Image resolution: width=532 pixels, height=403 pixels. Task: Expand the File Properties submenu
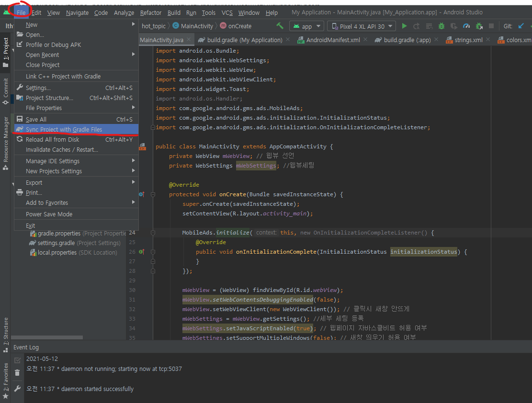pyautogui.click(x=76, y=108)
